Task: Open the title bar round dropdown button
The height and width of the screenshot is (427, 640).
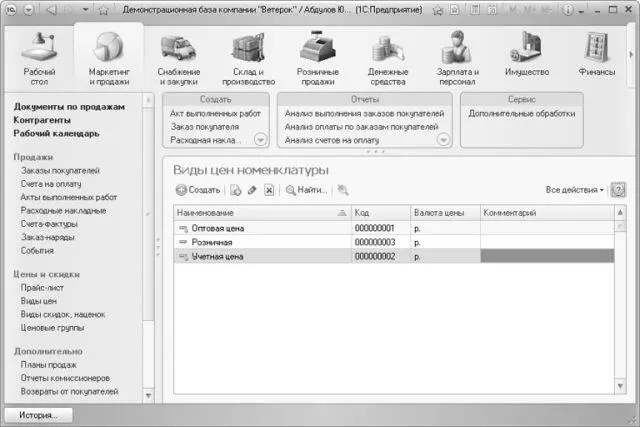Action: [x=29, y=10]
